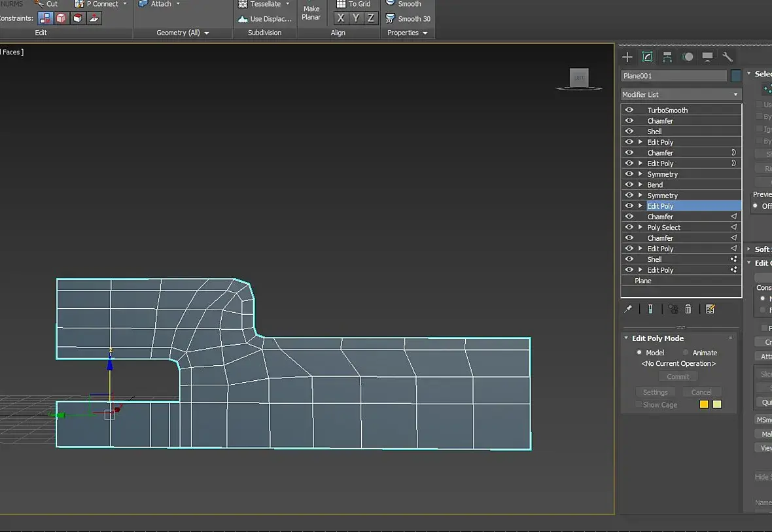
Task: Select the Animate radio button
Action: tap(686, 353)
